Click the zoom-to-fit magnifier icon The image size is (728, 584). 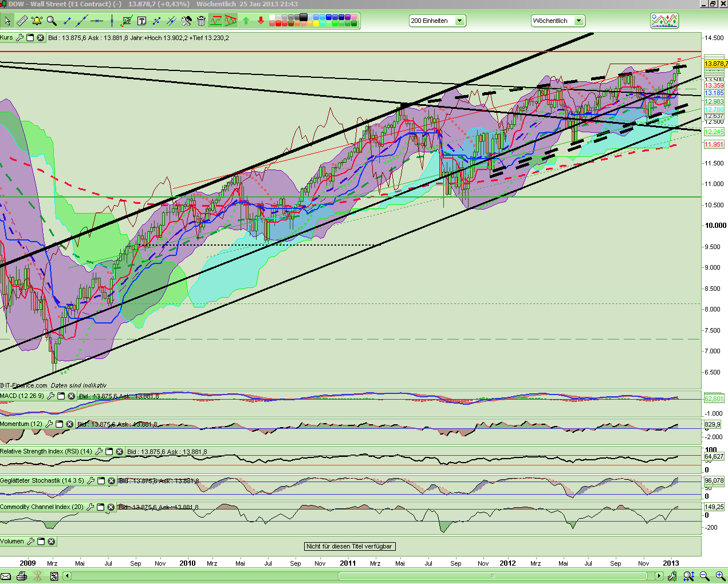pyautogui.click(x=689, y=576)
